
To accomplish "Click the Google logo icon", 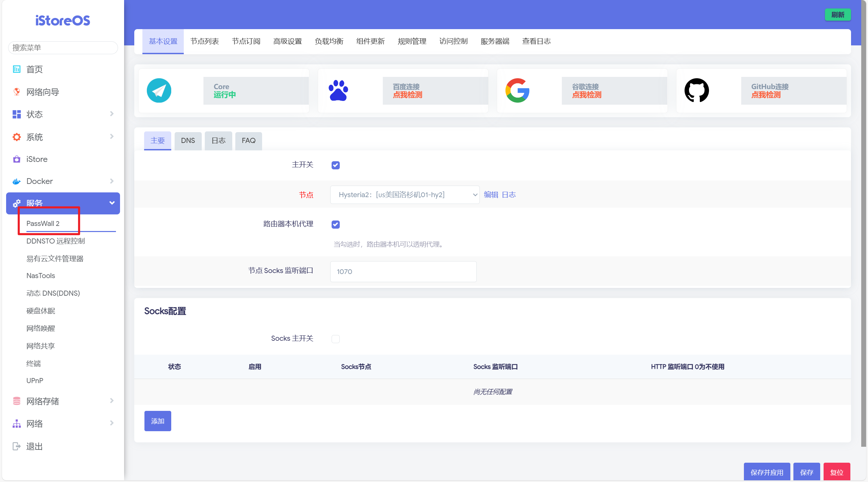I will coord(517,90).
